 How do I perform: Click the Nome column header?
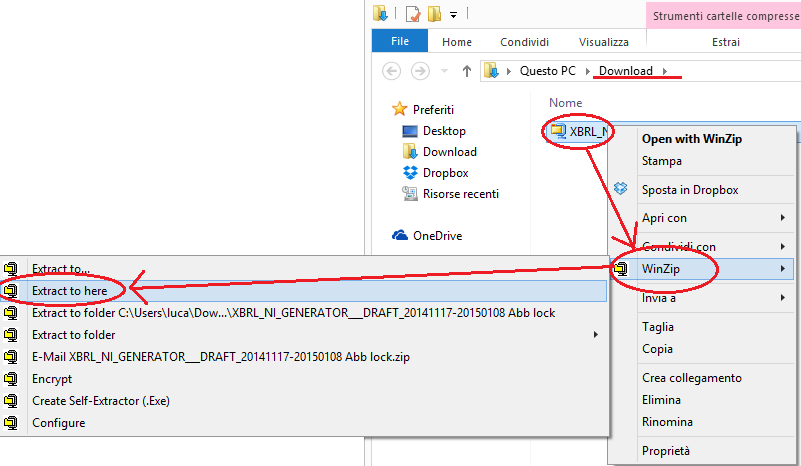pos(566,103)
